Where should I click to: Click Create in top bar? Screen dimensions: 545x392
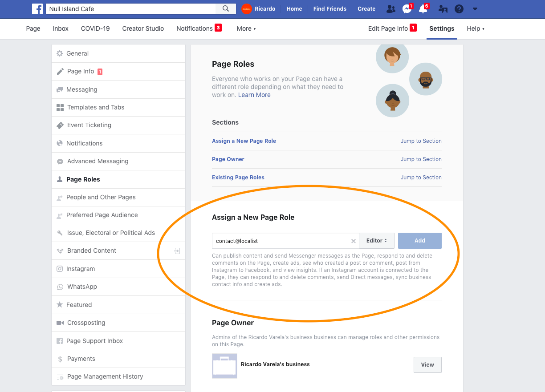tap(366, 9)
